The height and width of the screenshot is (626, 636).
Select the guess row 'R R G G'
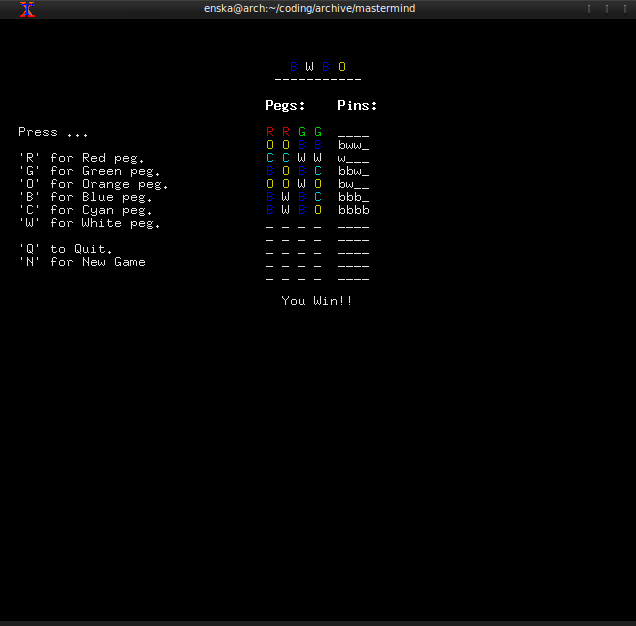[x=294, y=132]
